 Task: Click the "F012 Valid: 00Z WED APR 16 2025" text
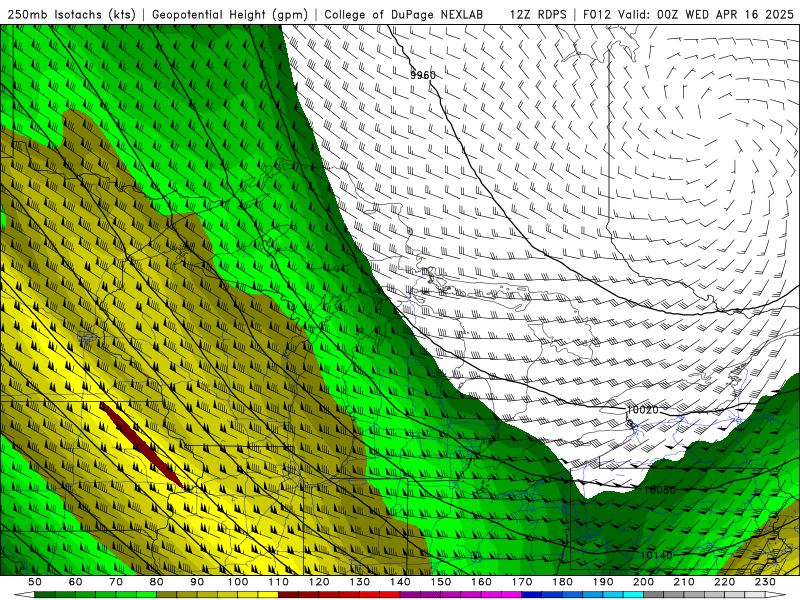pyautogui.click(x=688, y=15)
